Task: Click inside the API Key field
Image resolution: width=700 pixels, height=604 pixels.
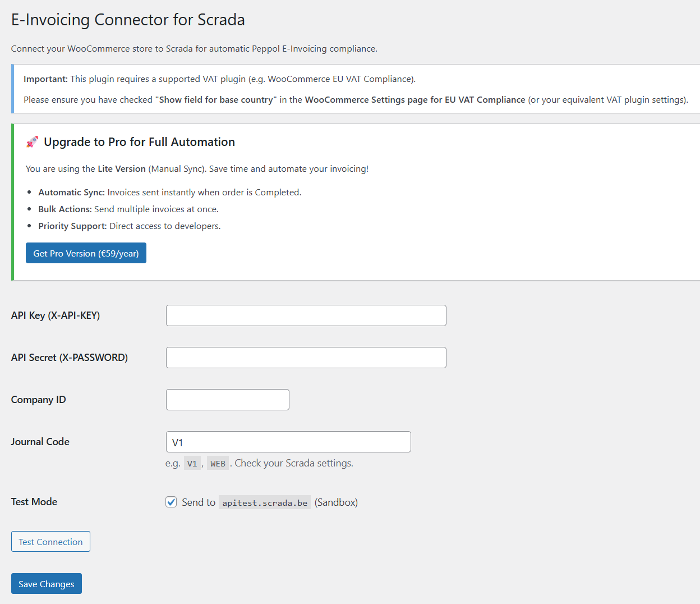Action: tap(306, 315)
